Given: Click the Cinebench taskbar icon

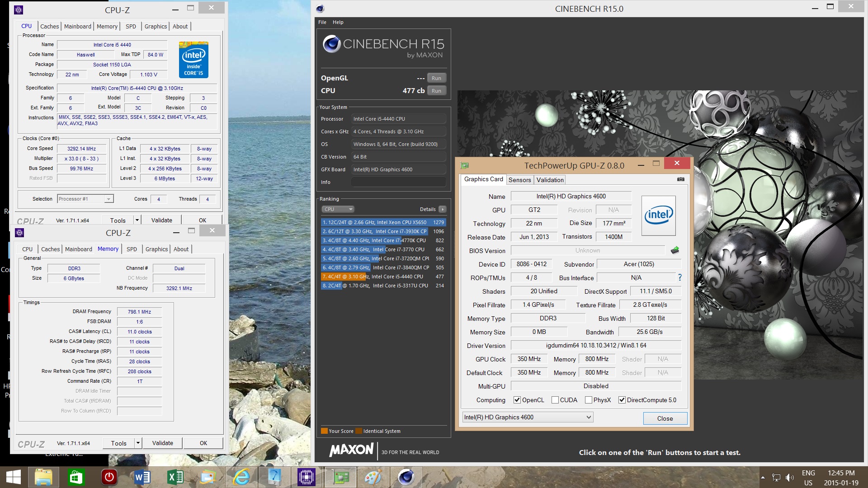Looking at the screenshot, I should click(x=406, y=477).
